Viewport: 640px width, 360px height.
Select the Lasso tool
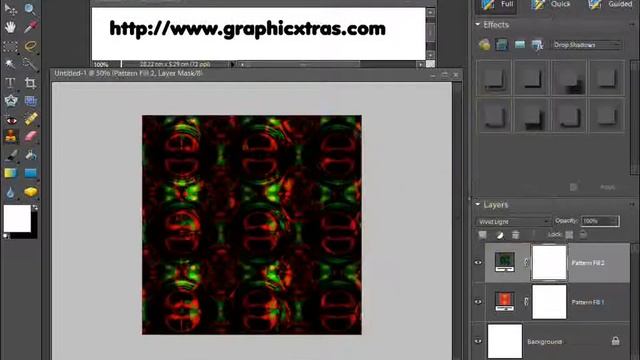(x=30, y=46)
